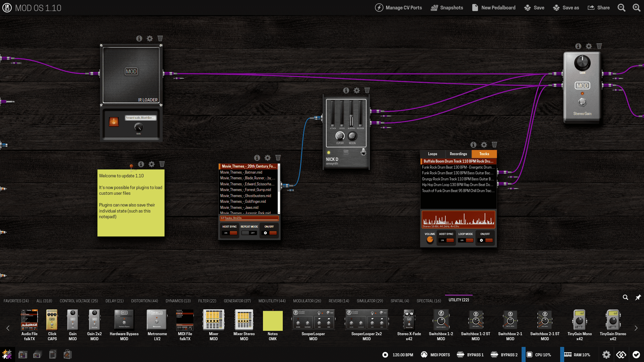Switch to Loops tab

433,154
